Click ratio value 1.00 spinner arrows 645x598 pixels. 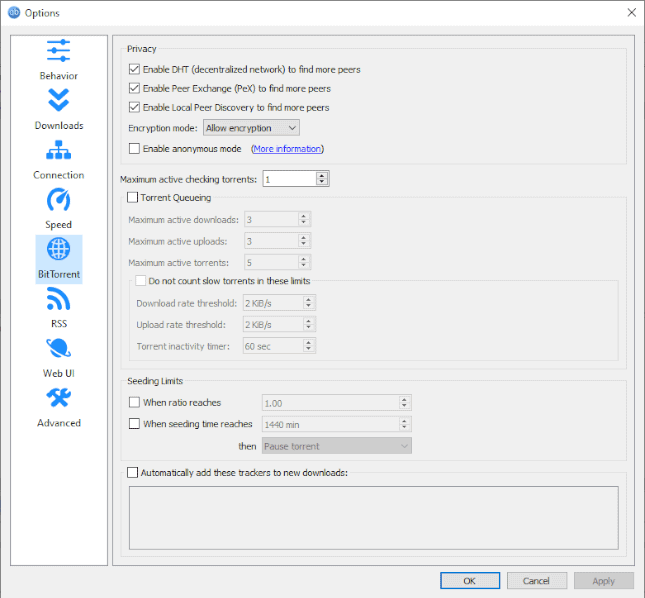tap(404, 403)
